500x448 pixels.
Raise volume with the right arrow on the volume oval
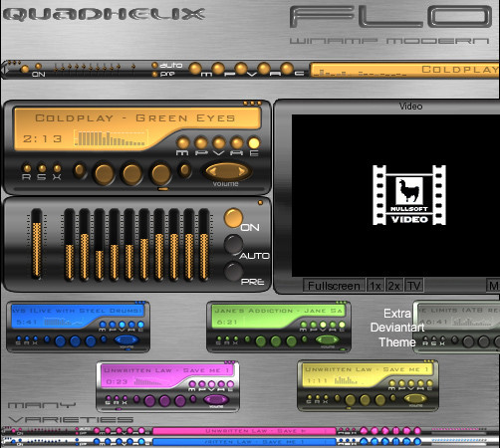[x=242, y=171]
